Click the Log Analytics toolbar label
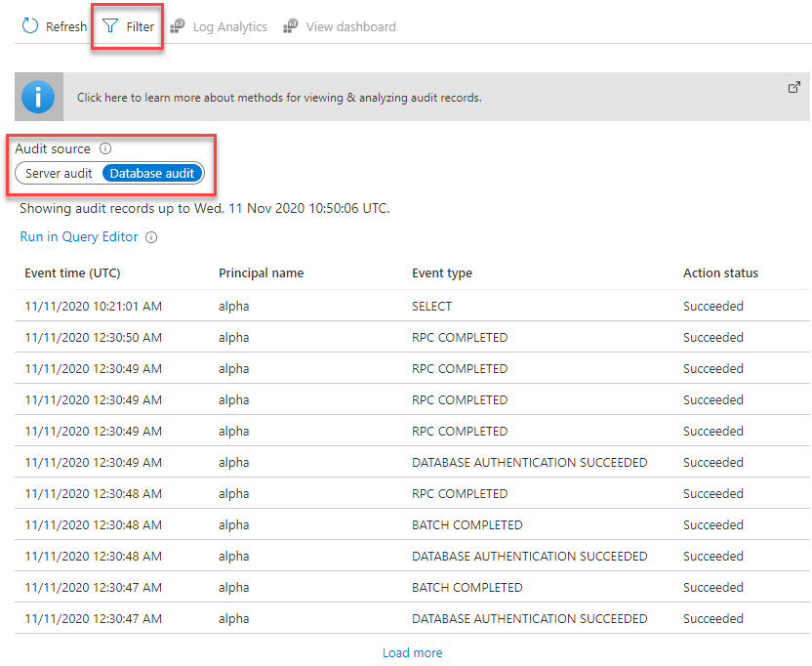Screen dimensions: 812x666 pos(229,27)
